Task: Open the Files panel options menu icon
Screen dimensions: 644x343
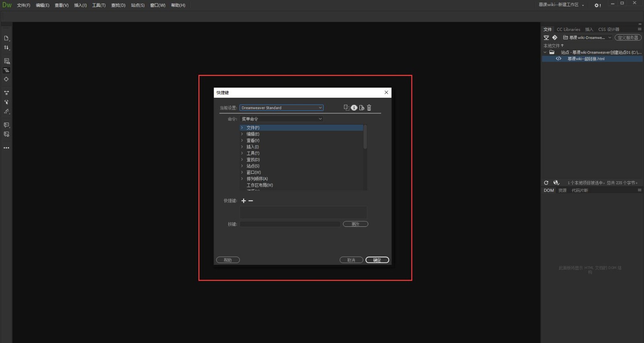Action: [640, 29]
